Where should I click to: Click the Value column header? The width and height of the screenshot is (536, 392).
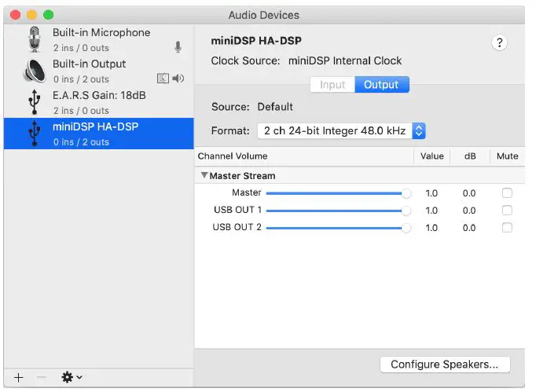(432, 156)
